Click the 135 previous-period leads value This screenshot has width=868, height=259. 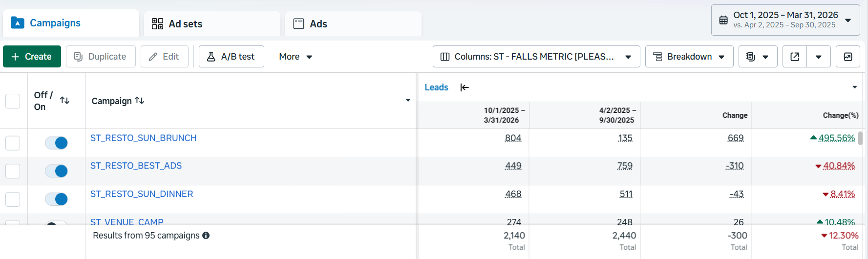625,138
